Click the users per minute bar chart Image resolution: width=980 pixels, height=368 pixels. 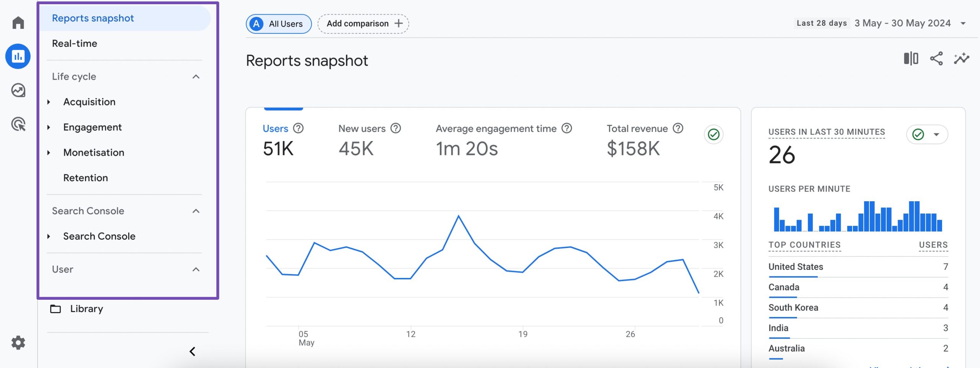pyautogui.click(x=858, y=216)
